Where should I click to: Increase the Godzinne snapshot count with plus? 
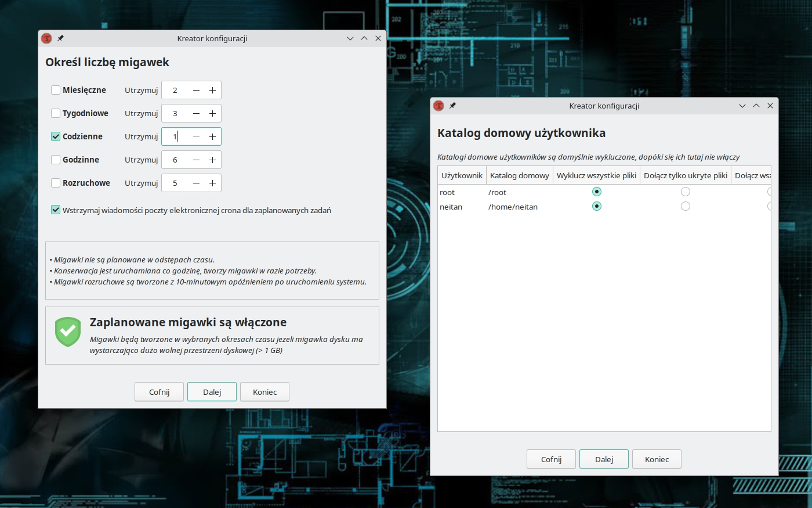point(212,160)
